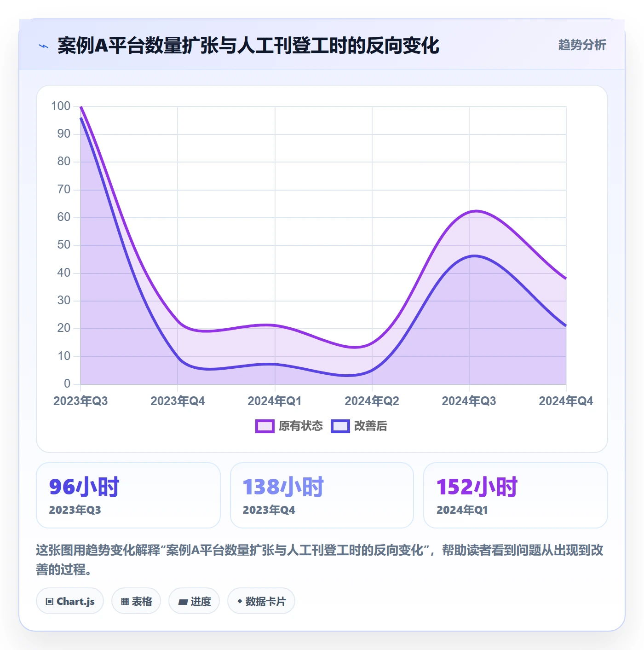Click the purple 原有状态 legend color box

click(265, 426)
